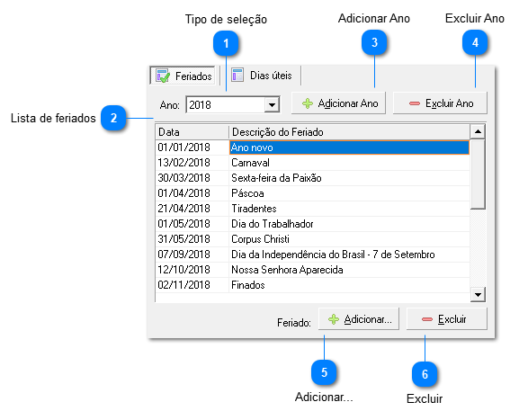Select the Feriados tab

[184, 76]
